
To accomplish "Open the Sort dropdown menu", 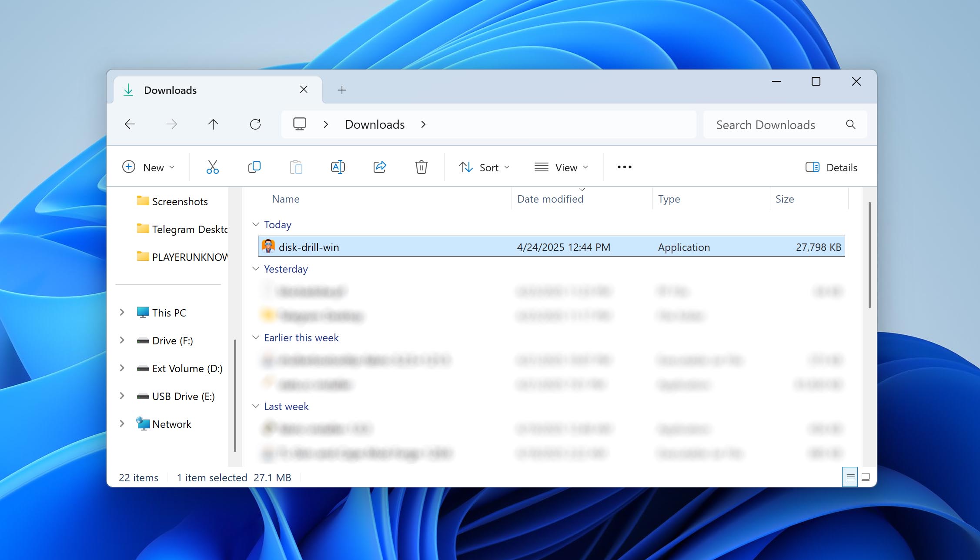I will [x=484, y=167].
